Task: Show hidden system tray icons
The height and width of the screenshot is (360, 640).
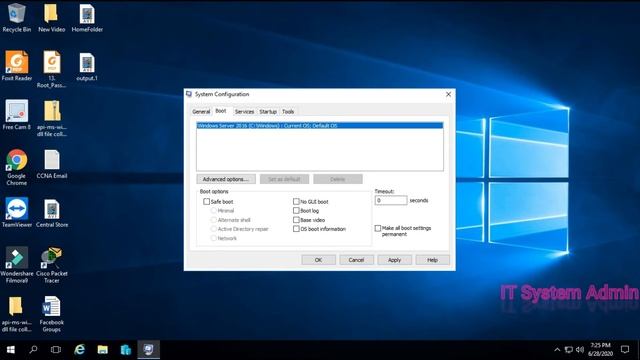Action: 557,350
